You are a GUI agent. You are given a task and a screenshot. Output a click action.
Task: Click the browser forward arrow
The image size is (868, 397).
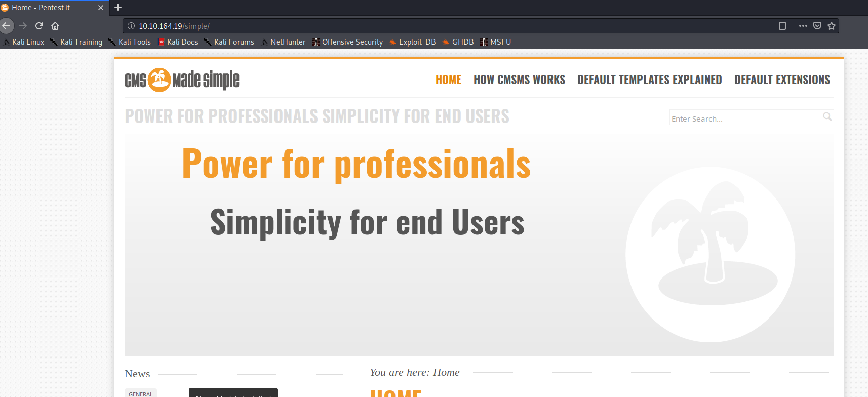(23, 26)
